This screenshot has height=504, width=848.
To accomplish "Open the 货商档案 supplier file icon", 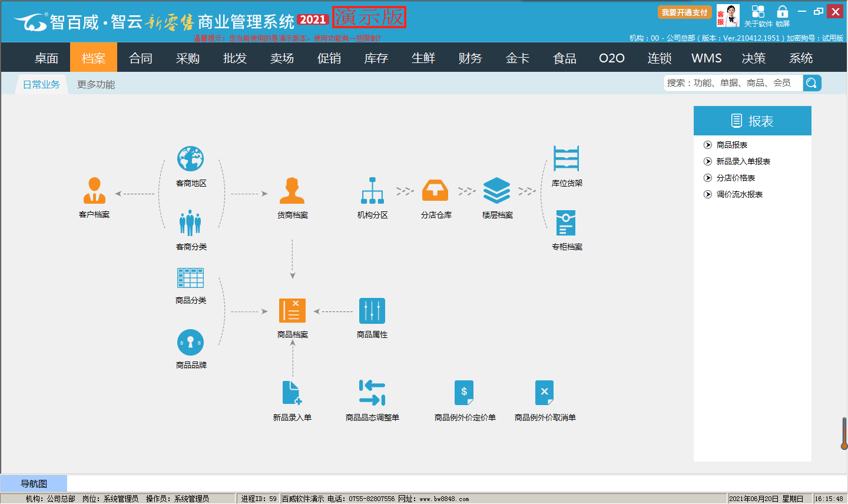I will 292,191.
